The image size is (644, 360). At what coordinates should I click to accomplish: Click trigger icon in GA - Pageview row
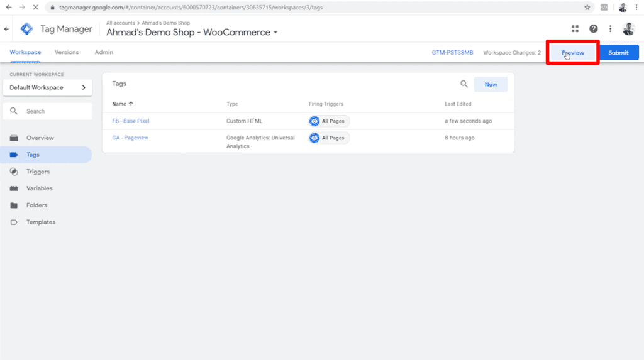point(314,138)
